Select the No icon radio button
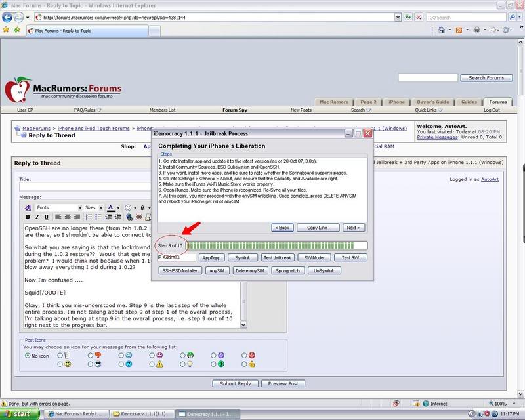 28,356
